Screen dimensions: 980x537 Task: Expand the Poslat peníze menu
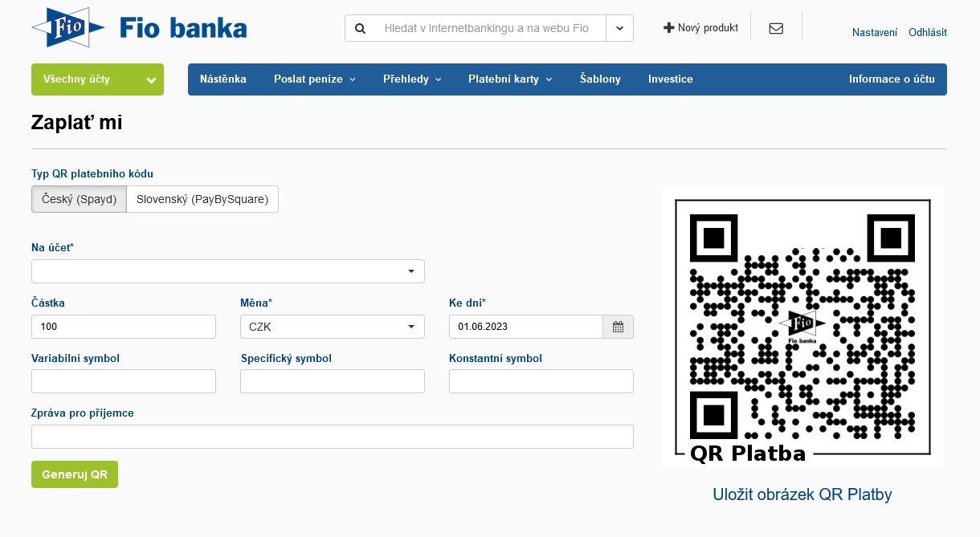tap(314, 79)
